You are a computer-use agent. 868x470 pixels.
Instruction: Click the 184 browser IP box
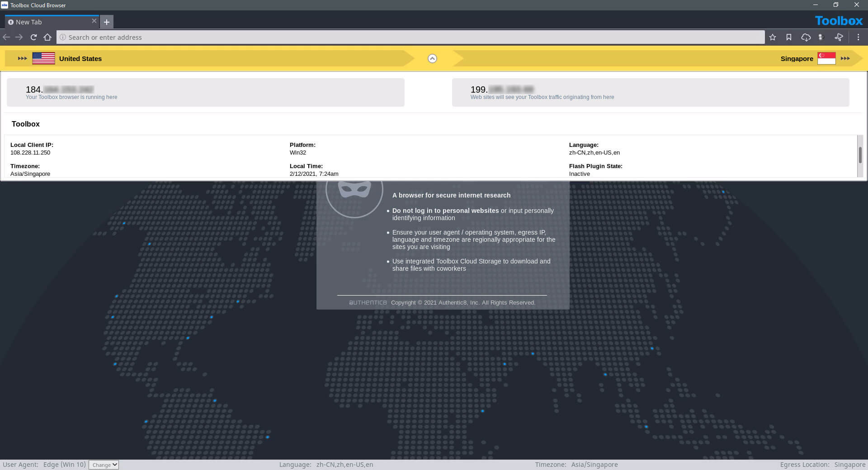(x=206, y=93)
